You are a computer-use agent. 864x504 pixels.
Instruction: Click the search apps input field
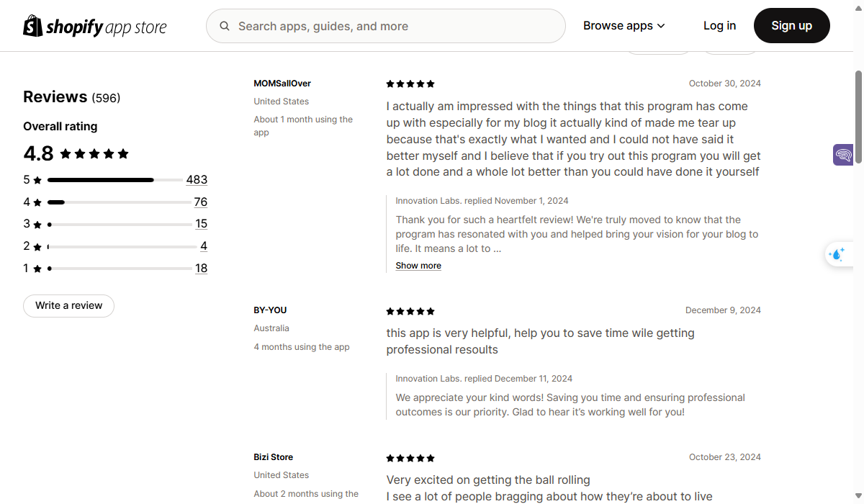pyautogui.click(x=395, y=26)
